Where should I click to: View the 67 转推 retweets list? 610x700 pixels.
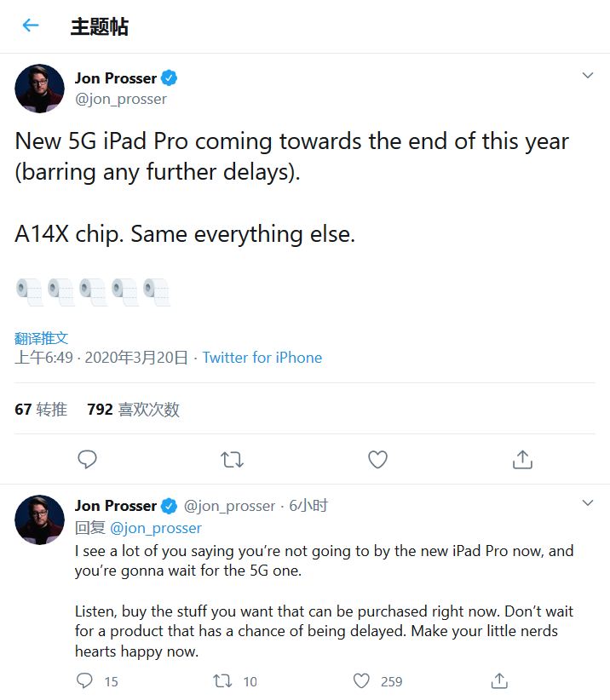coord(41,410)
